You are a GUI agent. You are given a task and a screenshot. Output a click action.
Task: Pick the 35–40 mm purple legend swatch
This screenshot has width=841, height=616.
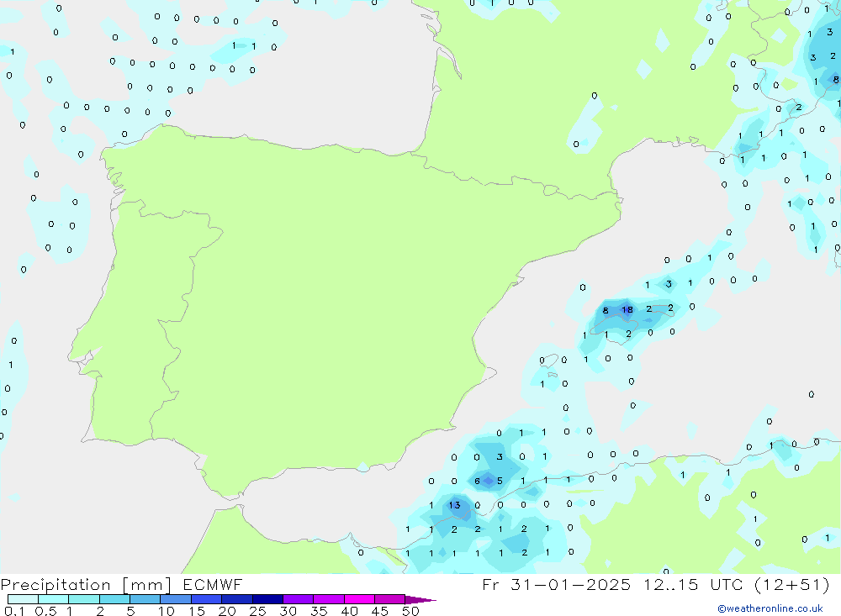click(x=329, y=599)
